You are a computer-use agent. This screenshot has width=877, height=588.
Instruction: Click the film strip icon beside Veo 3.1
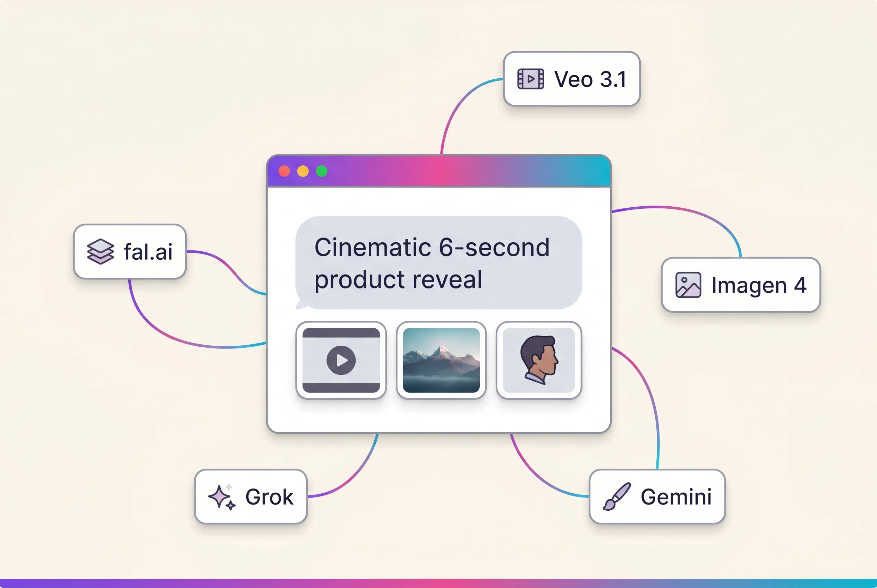(x=530, y=79)
